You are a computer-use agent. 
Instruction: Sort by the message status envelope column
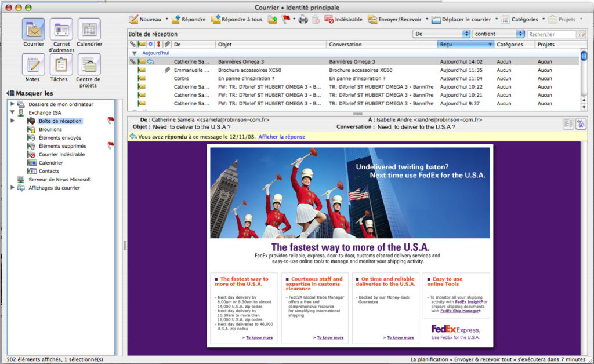[x=142, y=44]
